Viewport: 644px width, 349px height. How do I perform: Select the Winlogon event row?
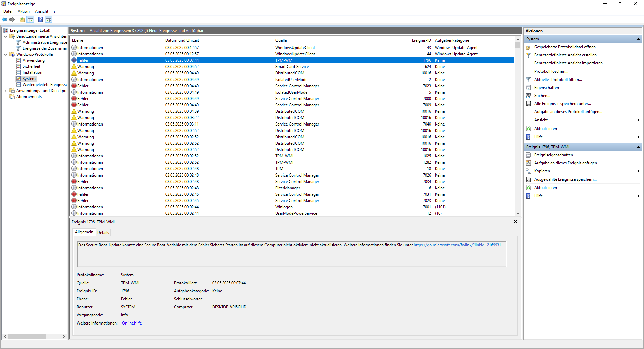pyautogui.click(x=292, y=207)
